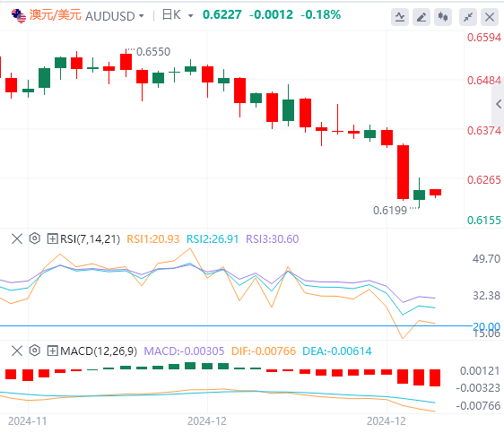Close the AUDUSD chart panel

490,17
